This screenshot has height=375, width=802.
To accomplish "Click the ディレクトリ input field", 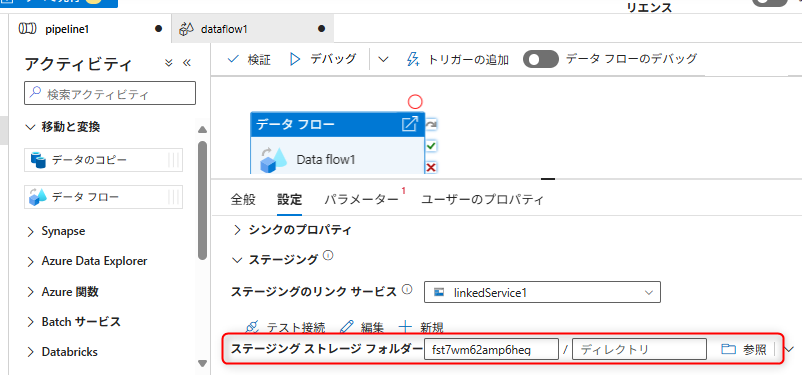I will (639, 349).
